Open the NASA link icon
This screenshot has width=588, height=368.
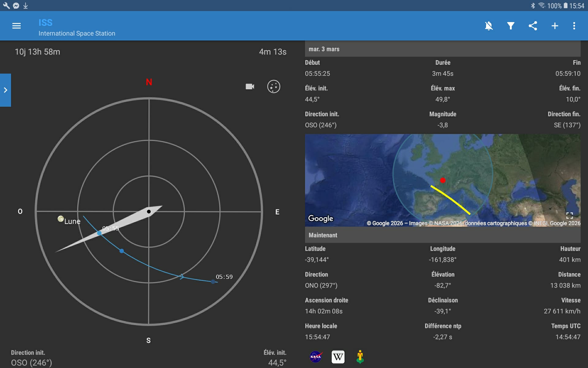315,357
